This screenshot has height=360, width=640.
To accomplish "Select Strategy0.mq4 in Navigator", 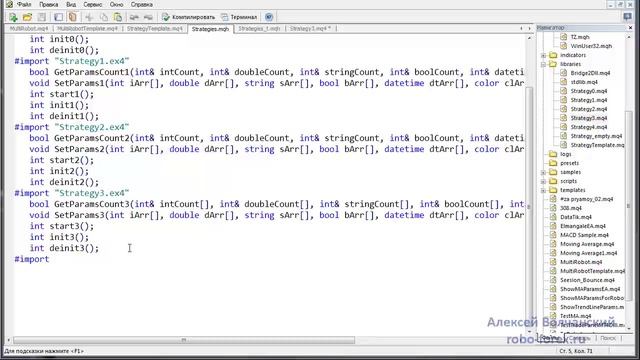I will (589, 91).
